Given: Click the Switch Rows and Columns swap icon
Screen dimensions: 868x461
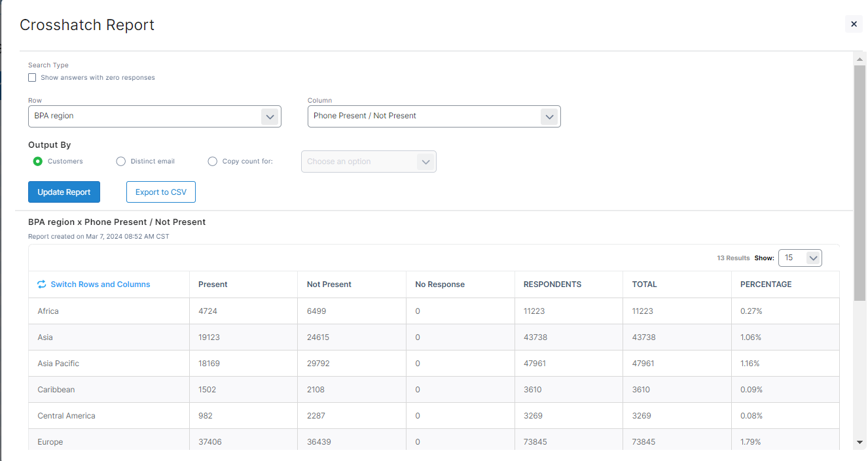Looking at the screenshot, I should (x=42, y=284).
